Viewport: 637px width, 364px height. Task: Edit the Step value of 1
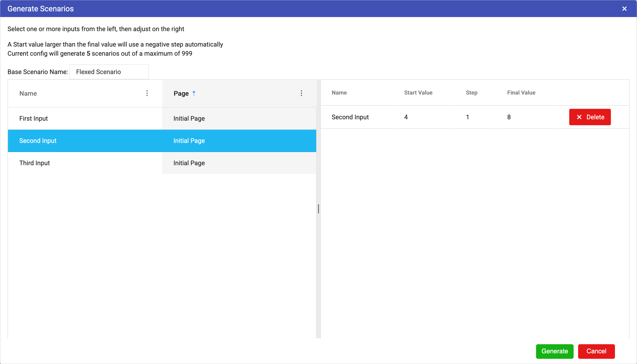pos(467,117)
